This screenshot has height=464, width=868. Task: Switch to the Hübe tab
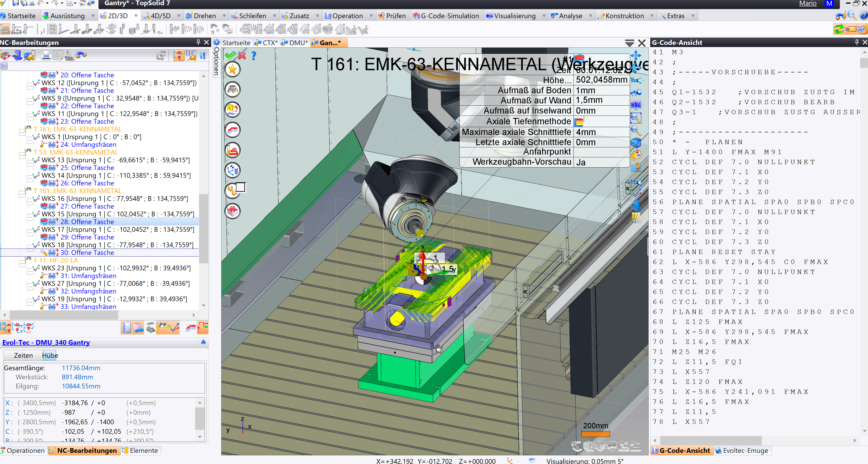coord(50,355)
